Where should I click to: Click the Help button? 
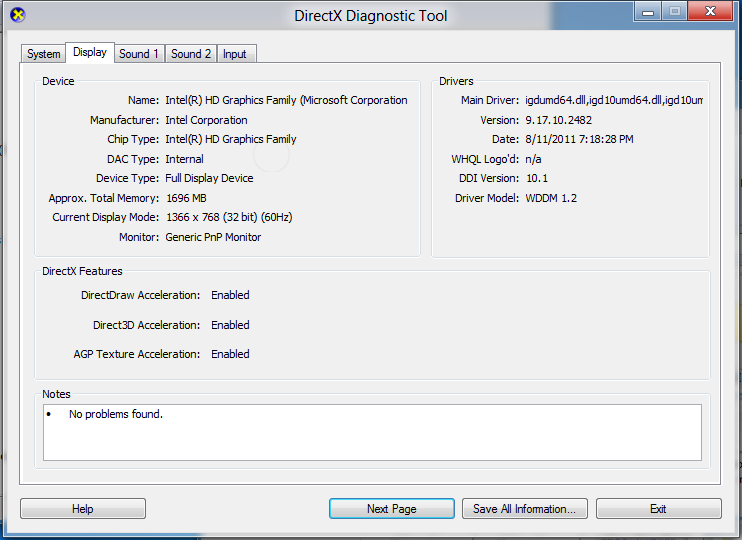coord(83,509)
